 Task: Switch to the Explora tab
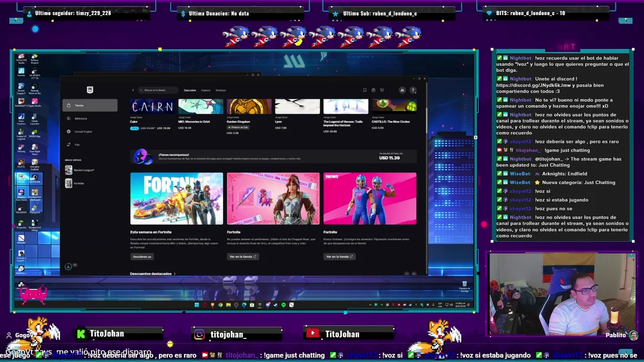tap(206, 90)
